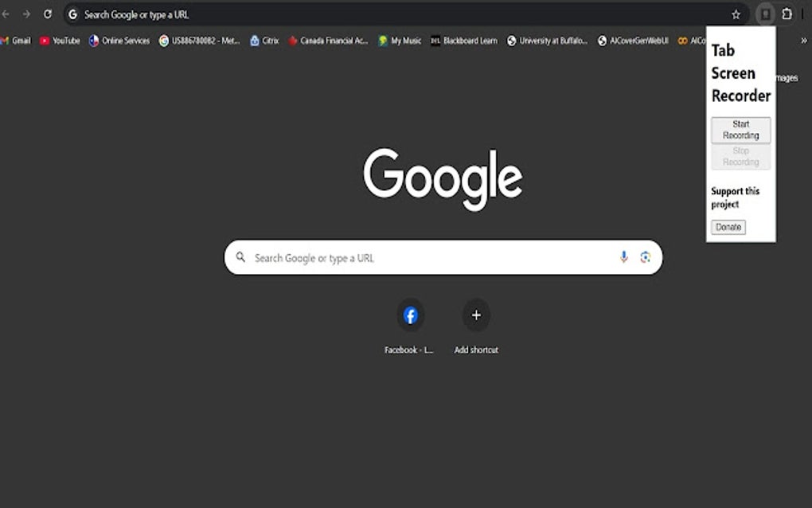Viewport: 812px width, 508px height.
Task: Open the Blackboard Learn bookmark
Action: [466, 41]
